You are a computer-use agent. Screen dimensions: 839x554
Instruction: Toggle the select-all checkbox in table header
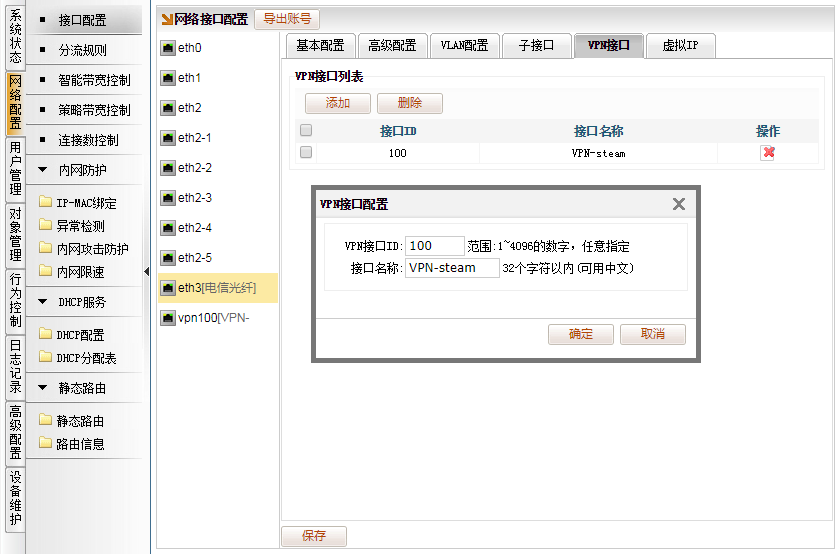click(306, 130)
